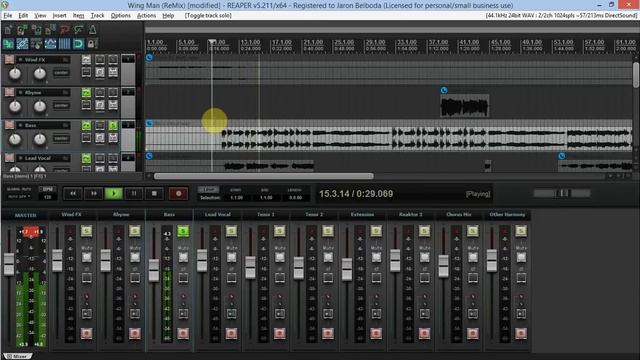The width and height of the screenshot is (640, 360).
Task: Toggle ripple editing toolbar icon
Action: [x=36, y=43]
